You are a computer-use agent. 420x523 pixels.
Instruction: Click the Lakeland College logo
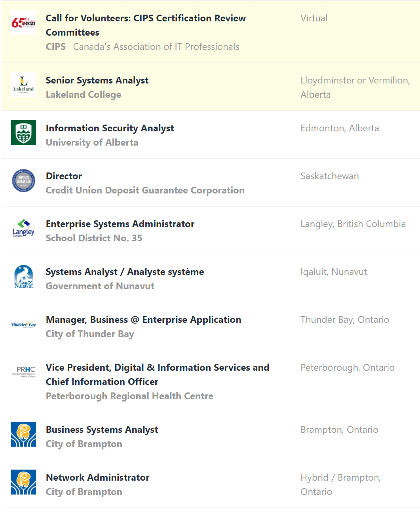[x=23, y=85]
